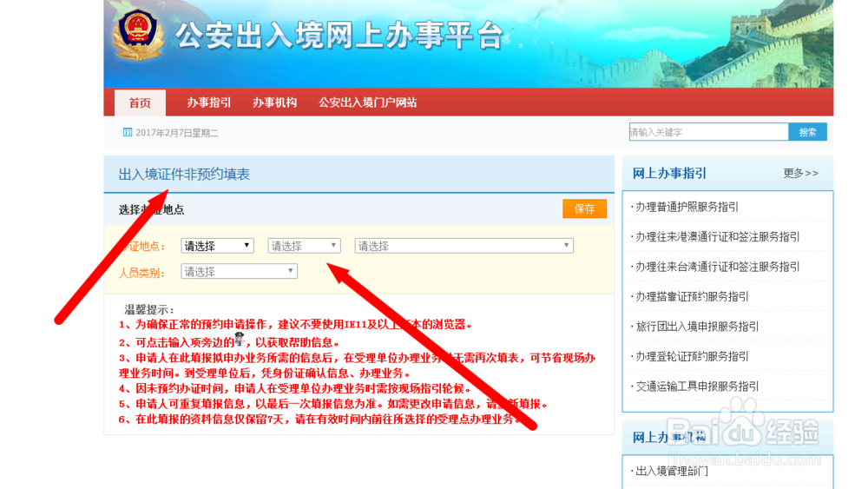Click the 温馨提示 heading text
Viewport: 868px width, 489px height.
click(x=149, y=309)
